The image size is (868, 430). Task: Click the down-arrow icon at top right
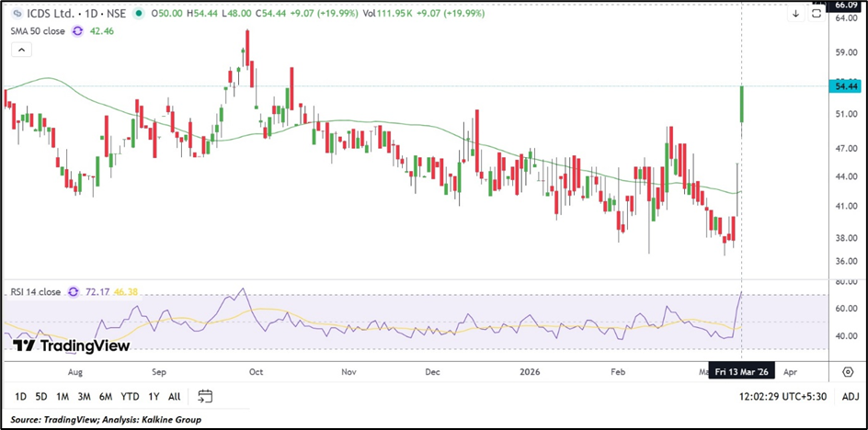(x=795, y=14)
